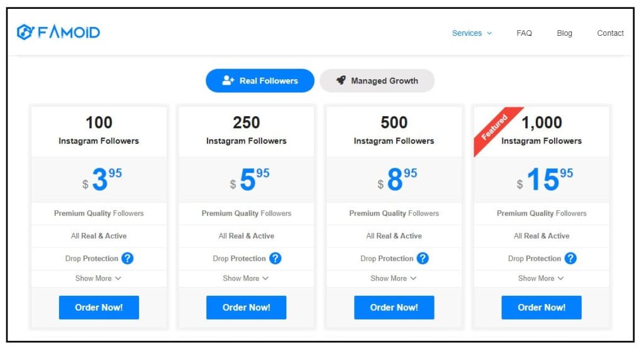Screen dimensions: 644x353
Task: Open Drop Protection help icon for 500 followers
Action: click(423, 258)
